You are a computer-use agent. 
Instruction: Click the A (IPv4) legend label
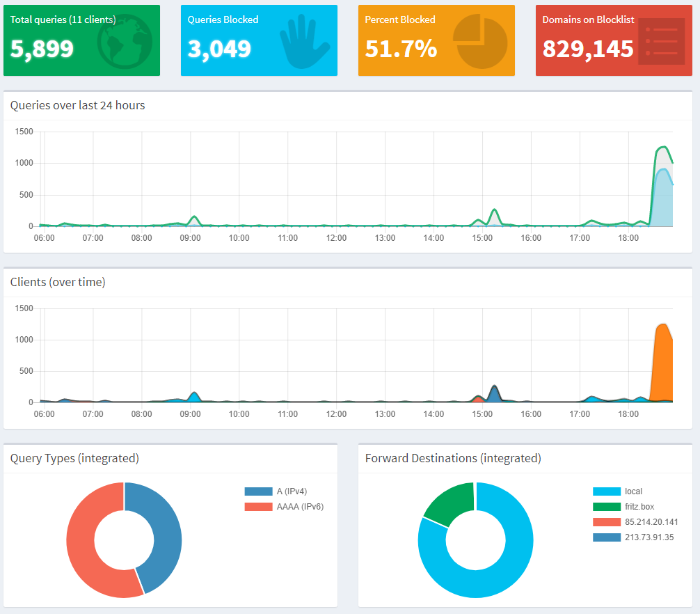292,491
